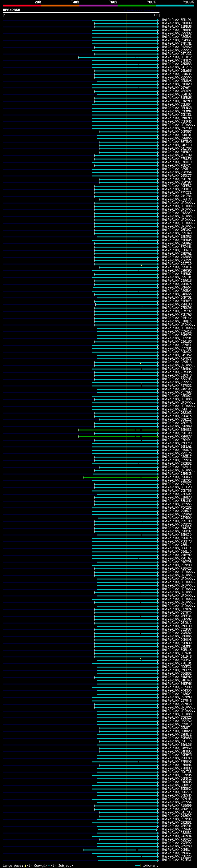The image size is (197, 868).
Task: Select label UniRef100_C0KLD1
Action: click(176, 135)
